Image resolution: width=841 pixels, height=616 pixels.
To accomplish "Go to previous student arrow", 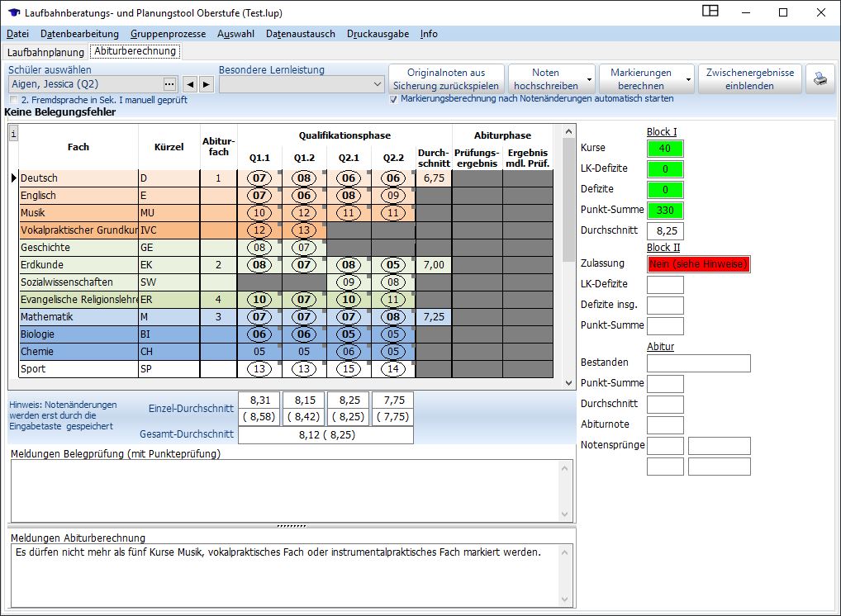I will pos(190,84).
